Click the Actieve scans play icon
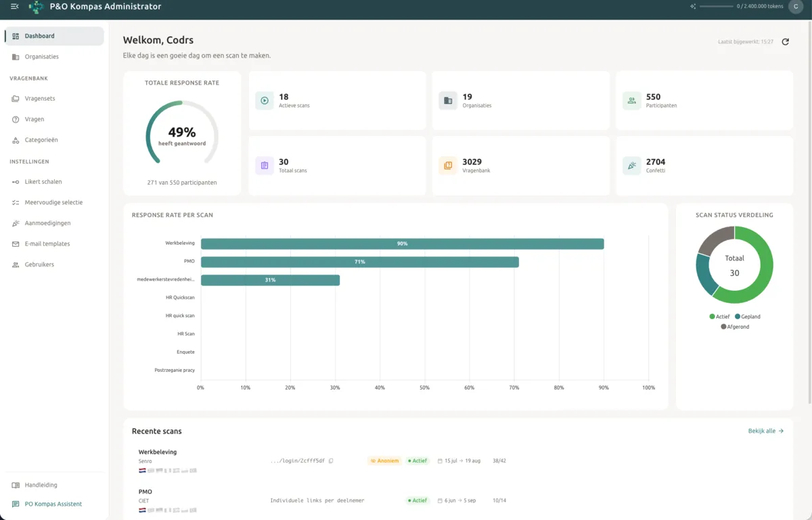The width and height of the screenshot is (812, 520). coord(265,101)
